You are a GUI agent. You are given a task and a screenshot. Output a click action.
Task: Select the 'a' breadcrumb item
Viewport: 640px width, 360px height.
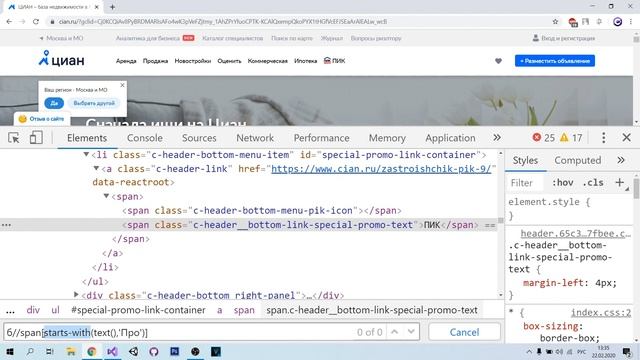point(220,310)
